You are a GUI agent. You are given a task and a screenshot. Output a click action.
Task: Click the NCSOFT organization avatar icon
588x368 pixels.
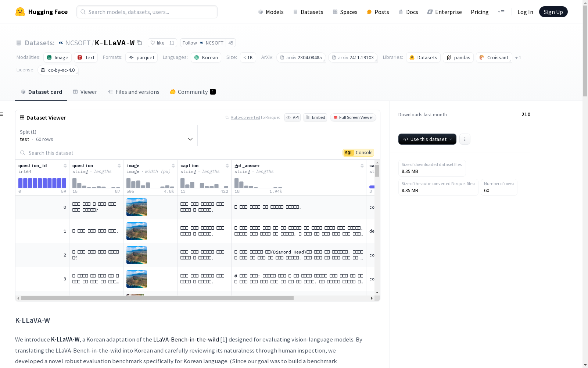(x=61, y=43)
